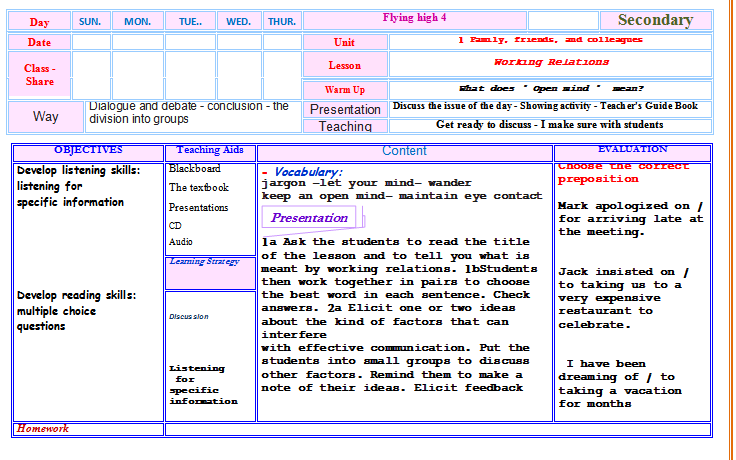Select the 'TUE..' day cell
Screen dimensions: 736x460
point(191,22)
